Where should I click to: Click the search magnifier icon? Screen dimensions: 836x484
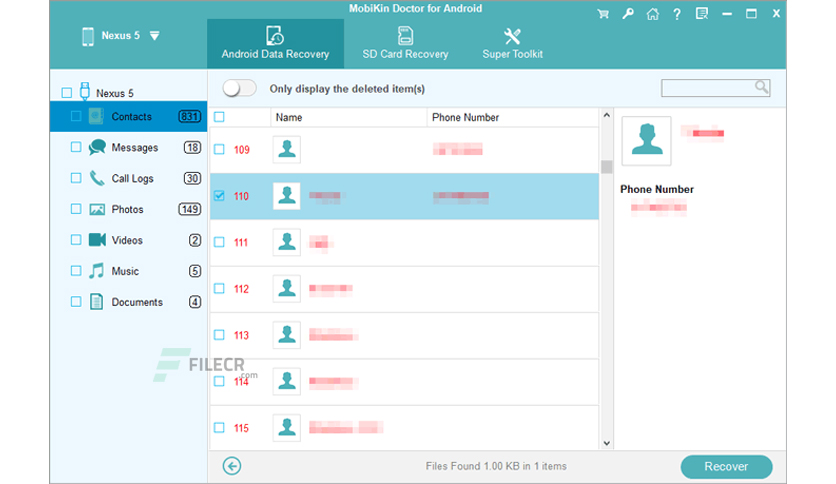click(x=761, y=87)
